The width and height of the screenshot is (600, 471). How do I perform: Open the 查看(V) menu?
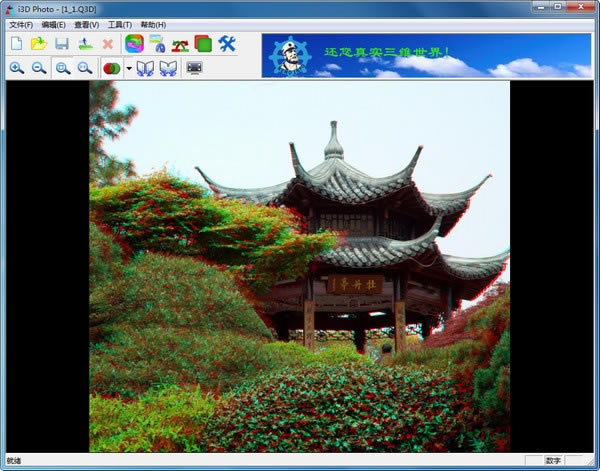click(x=87, y=24)
